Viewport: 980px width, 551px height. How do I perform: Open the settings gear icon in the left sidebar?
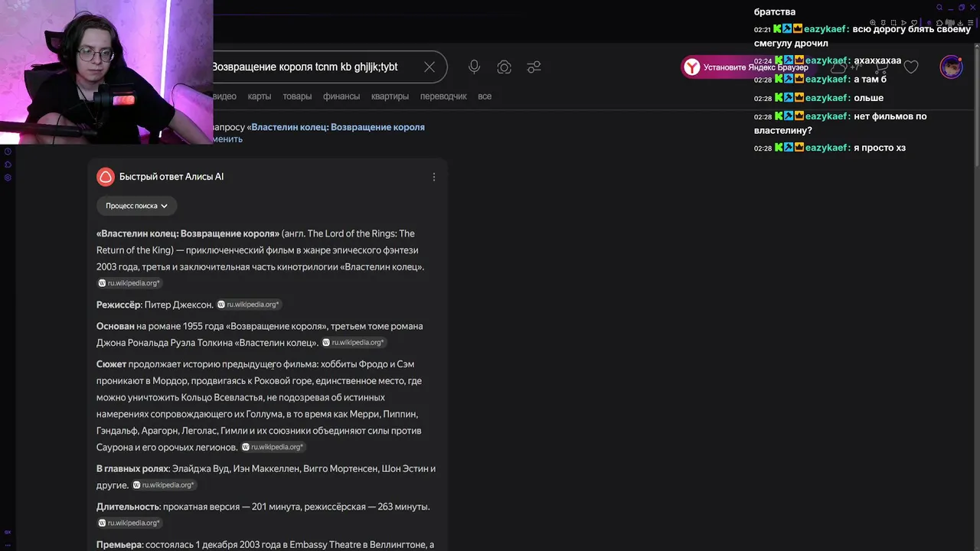pos(8,178)
